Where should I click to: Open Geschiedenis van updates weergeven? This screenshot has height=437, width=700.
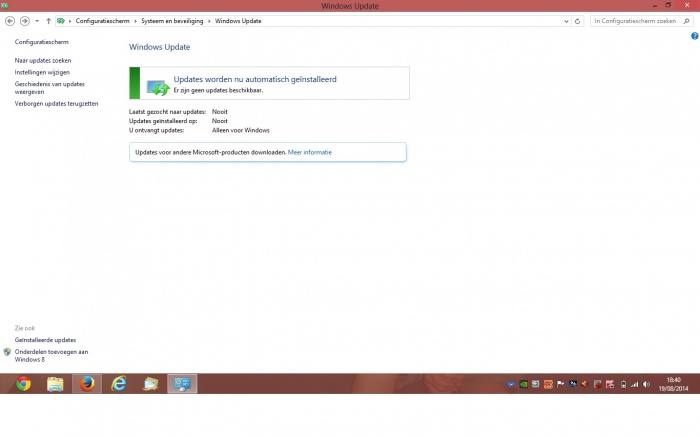tap(50, 88)
